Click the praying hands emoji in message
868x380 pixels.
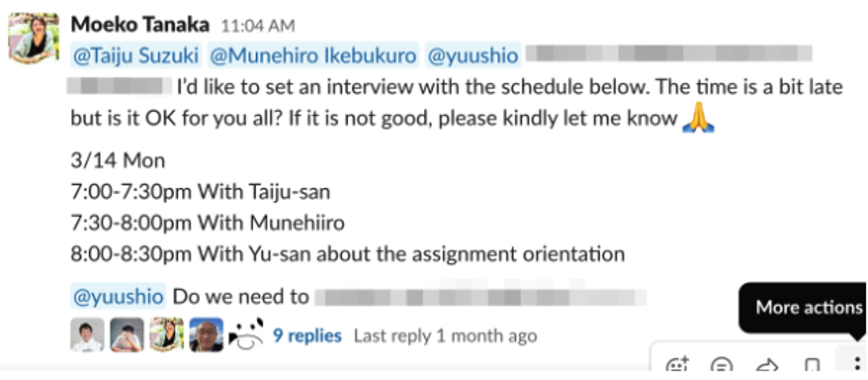pyautogui.click(x=699, y=119)
